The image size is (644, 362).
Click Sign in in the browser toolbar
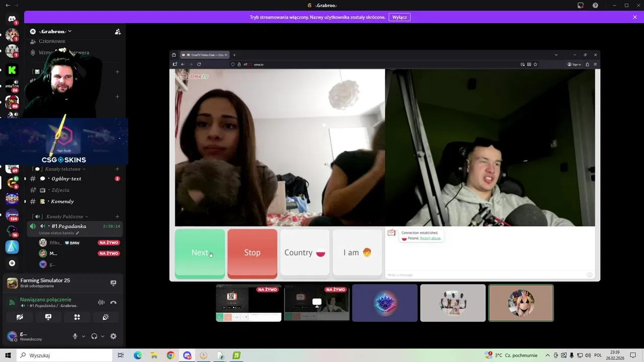tap(574, 64)
